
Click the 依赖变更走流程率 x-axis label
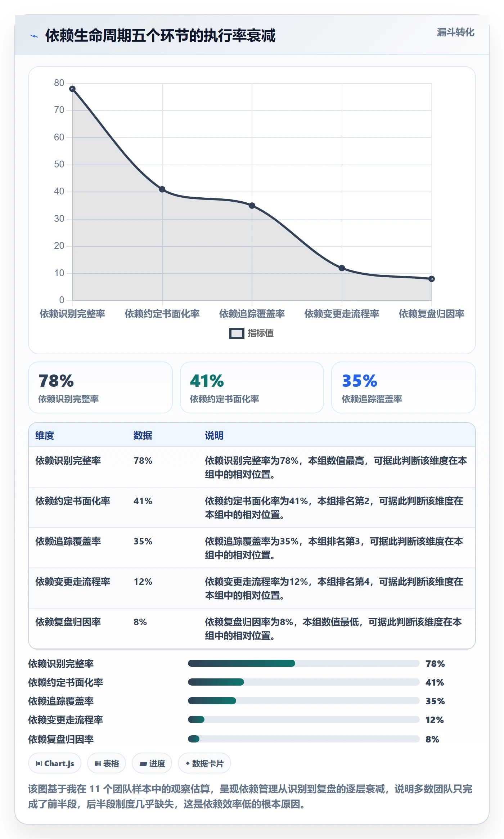tap(342, 314)
